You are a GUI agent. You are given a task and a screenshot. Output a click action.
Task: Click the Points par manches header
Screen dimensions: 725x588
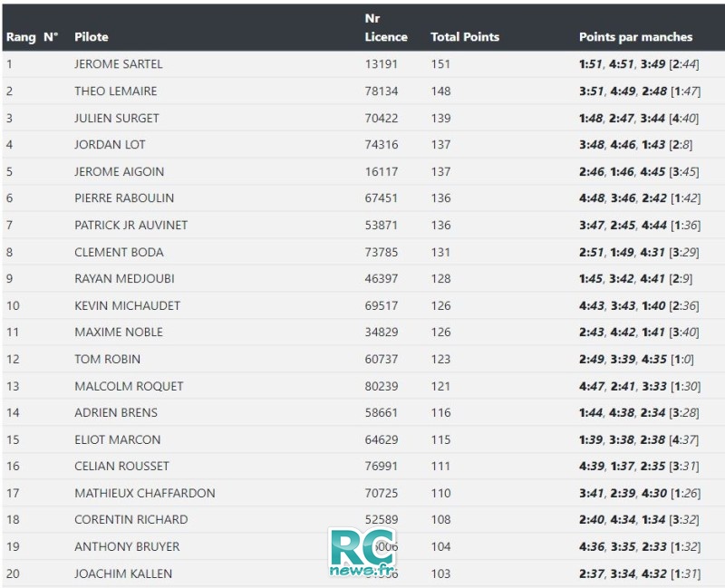point(636,37)
